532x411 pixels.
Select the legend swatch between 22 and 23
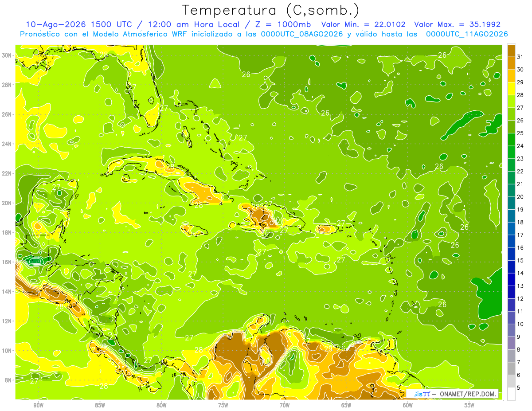point(511,165)
